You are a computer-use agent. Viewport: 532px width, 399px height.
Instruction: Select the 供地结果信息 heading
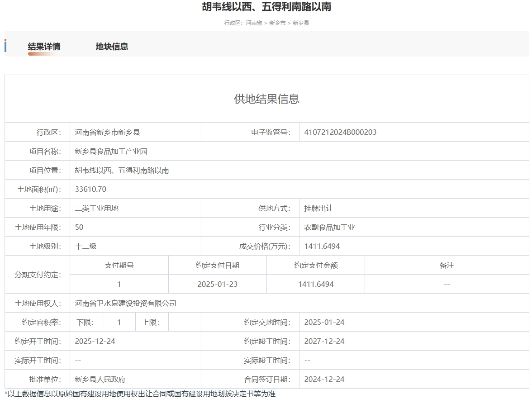tap(266, 99)
